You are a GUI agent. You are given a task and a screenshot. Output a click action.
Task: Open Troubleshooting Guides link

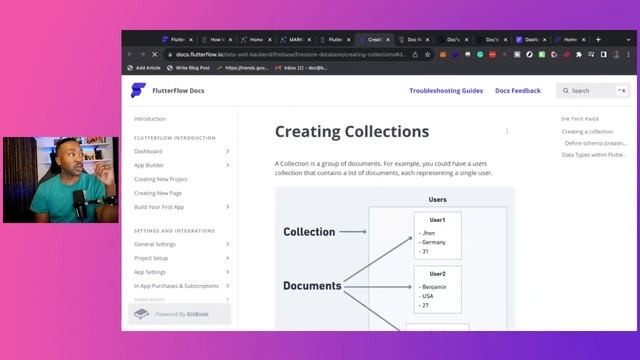tap(446, 91)
